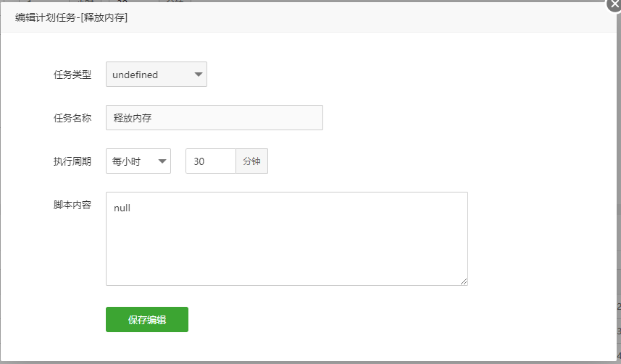This screenshot has height=364, width=621.
Task: Click the number 30 in period field
Action: (199, 161)
